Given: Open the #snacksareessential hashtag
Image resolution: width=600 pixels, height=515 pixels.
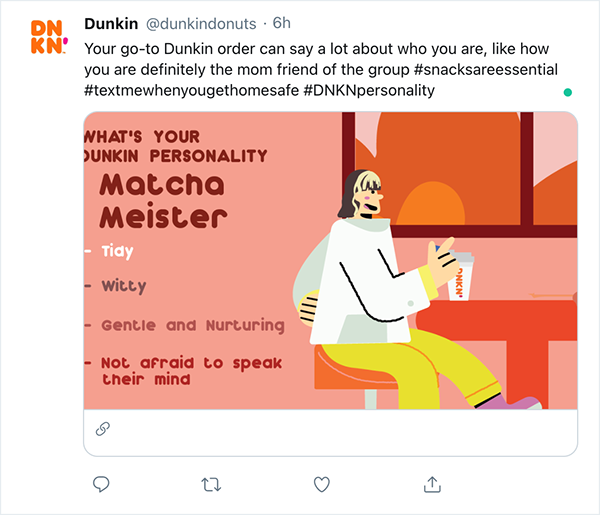Looking at the screenshot, I should pos(486,70).
